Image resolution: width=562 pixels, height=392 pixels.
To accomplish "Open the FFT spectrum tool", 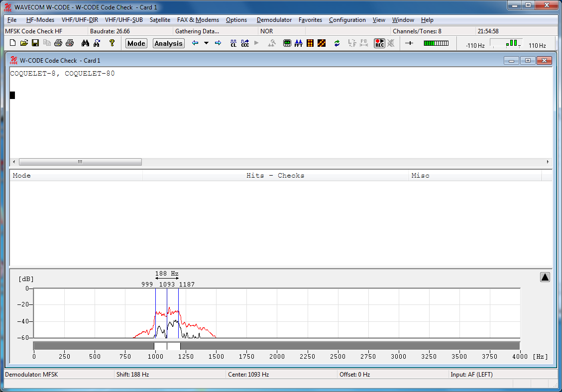I will tap(299, 43).
